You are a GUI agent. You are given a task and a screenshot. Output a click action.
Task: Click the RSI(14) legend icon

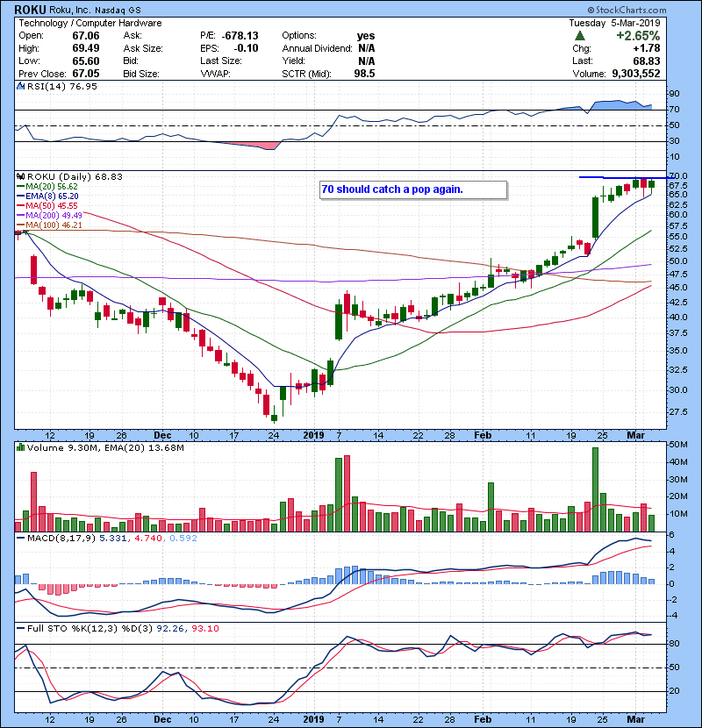pyautogui.click(x=19, y=87)
